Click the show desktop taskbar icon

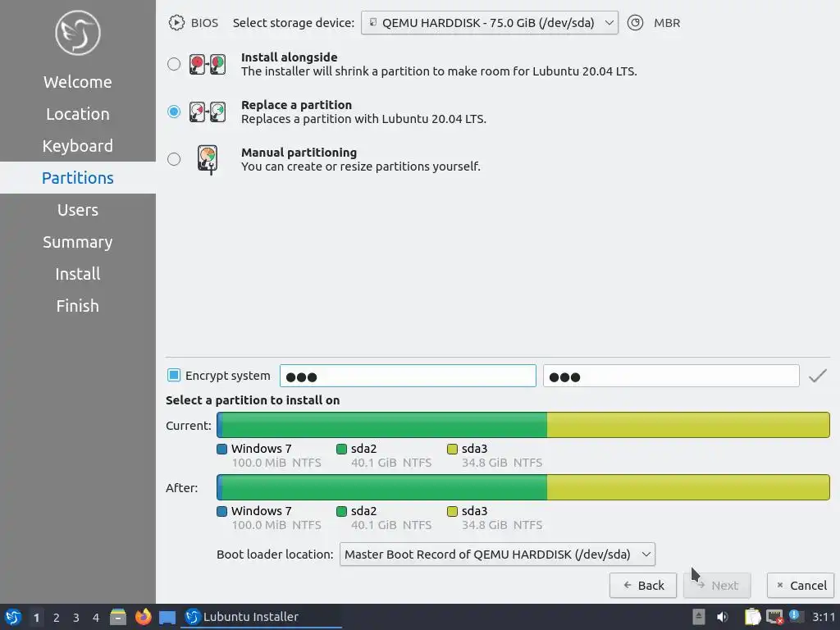pyautogui.click(x=167, y=618)
